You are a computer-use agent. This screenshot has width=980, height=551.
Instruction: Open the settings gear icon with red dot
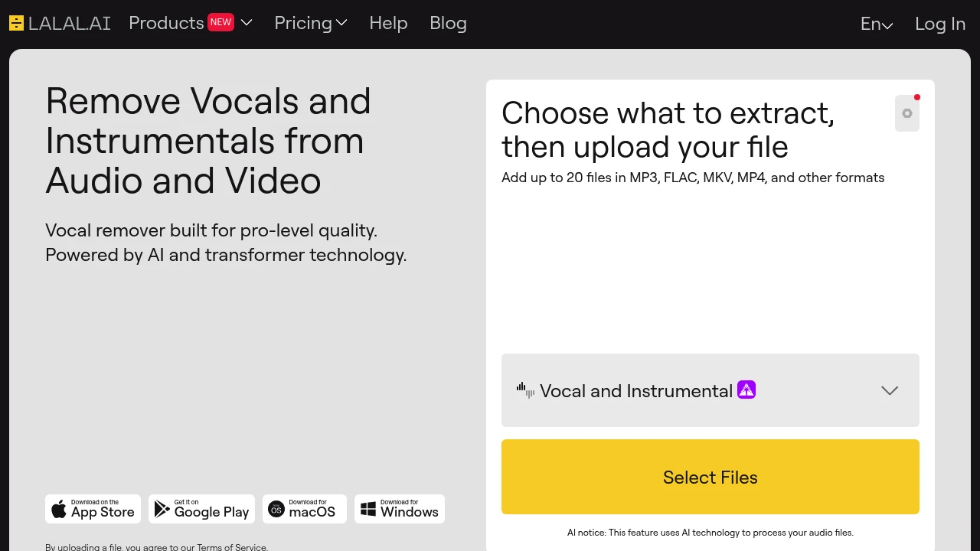907,113
